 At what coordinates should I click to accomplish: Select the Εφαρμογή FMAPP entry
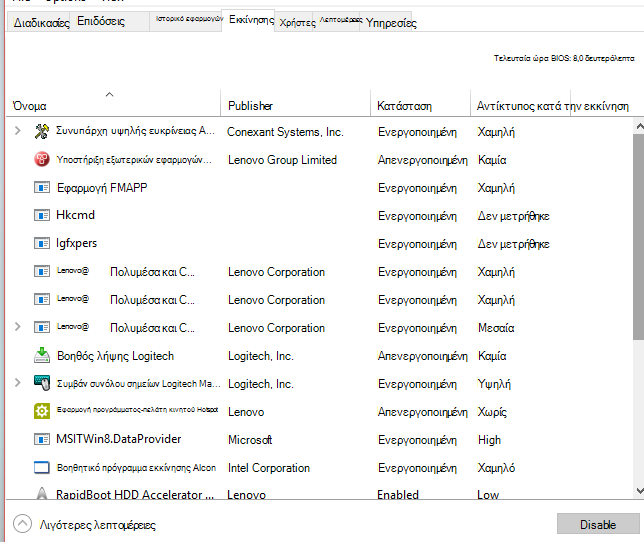pyautogui.click(x=102, y=188)
